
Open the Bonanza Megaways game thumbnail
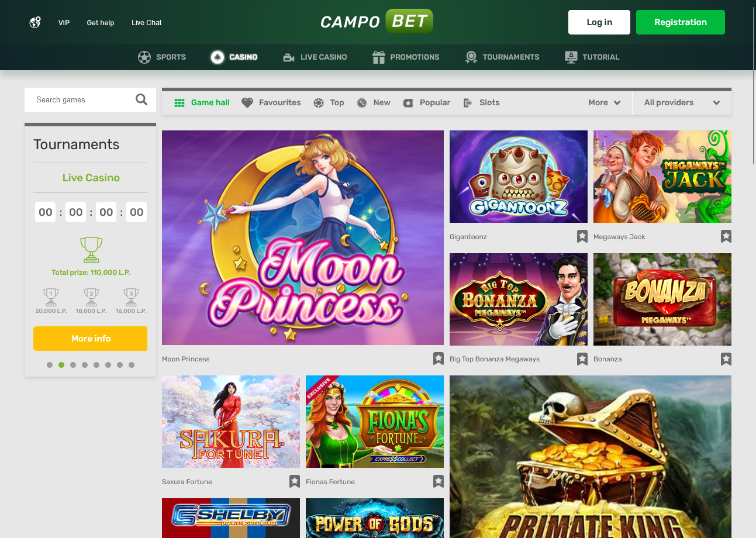coord(662,299)
